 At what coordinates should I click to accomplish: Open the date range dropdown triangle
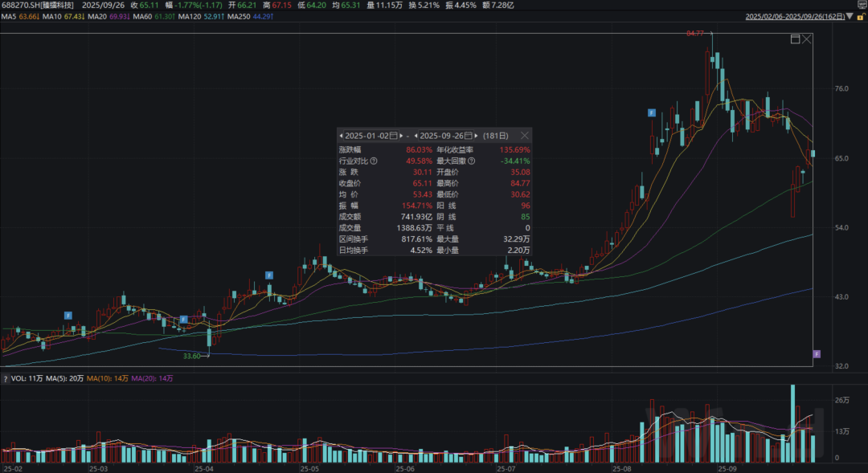point(850,17)
